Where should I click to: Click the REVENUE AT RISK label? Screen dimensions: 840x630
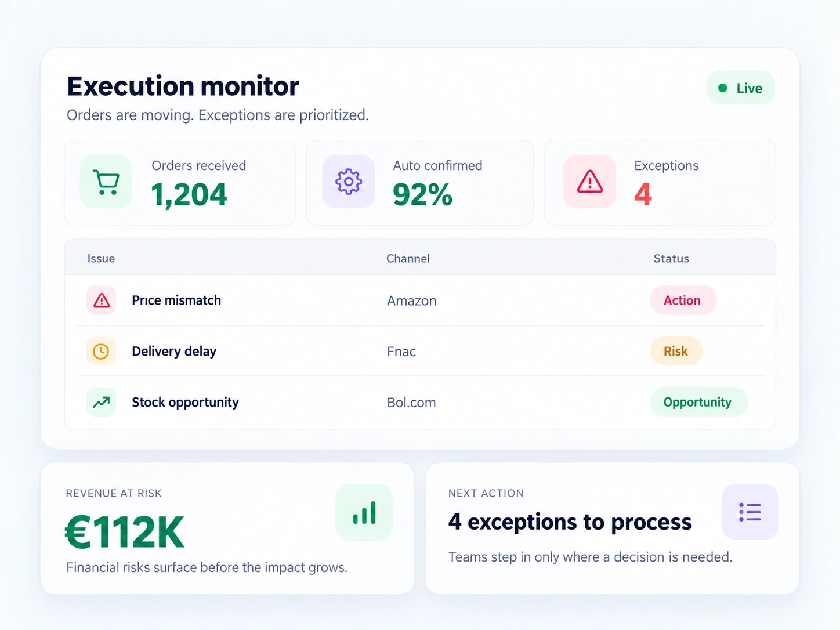click(x=114, y=493)
